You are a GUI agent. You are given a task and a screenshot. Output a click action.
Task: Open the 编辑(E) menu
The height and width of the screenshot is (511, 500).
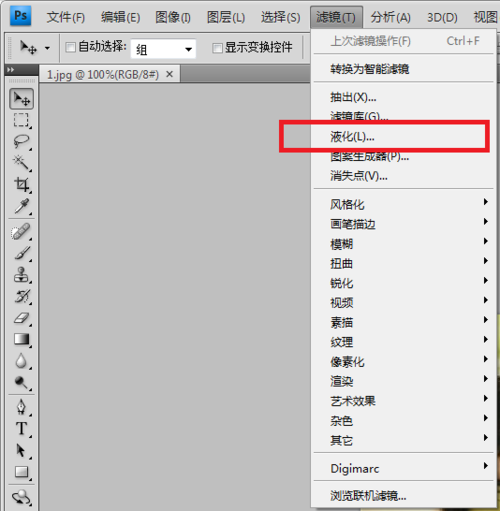click(x=120, y=17)
